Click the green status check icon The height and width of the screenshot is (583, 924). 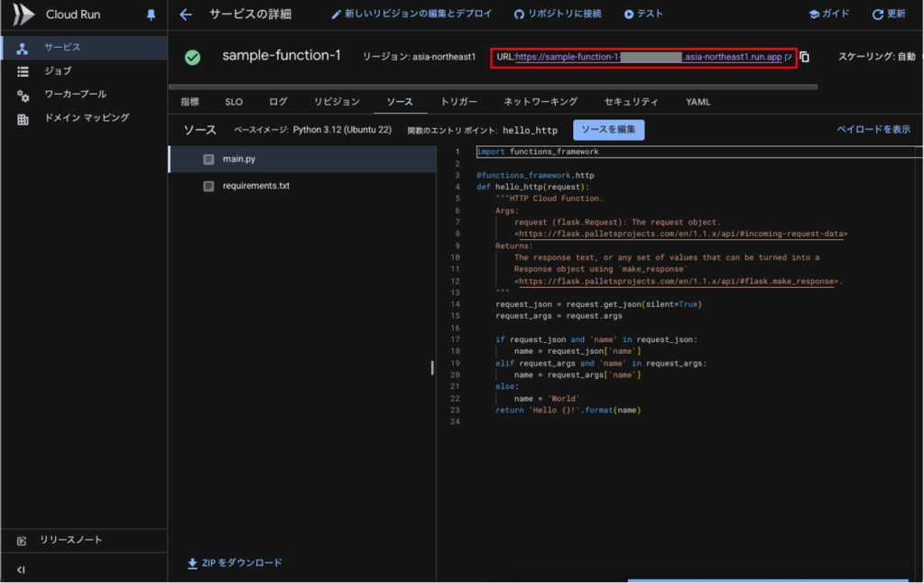click(x=192, y=57)
